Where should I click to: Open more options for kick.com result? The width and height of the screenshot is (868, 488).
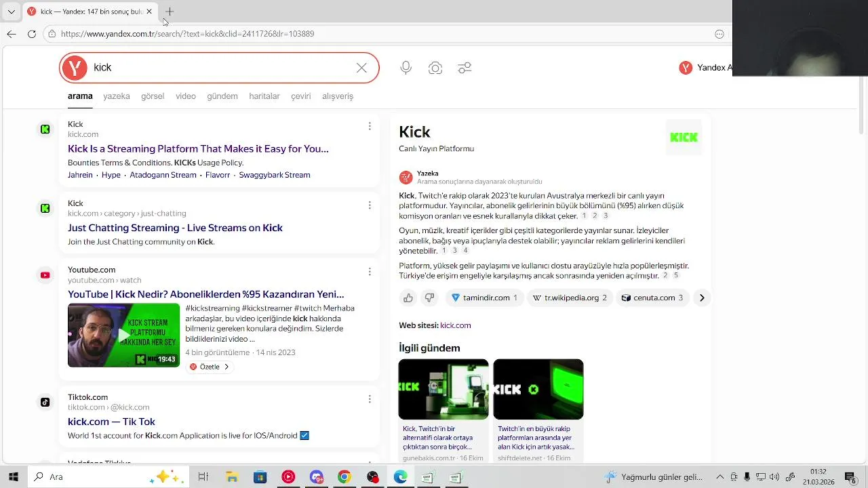point(370,126)
